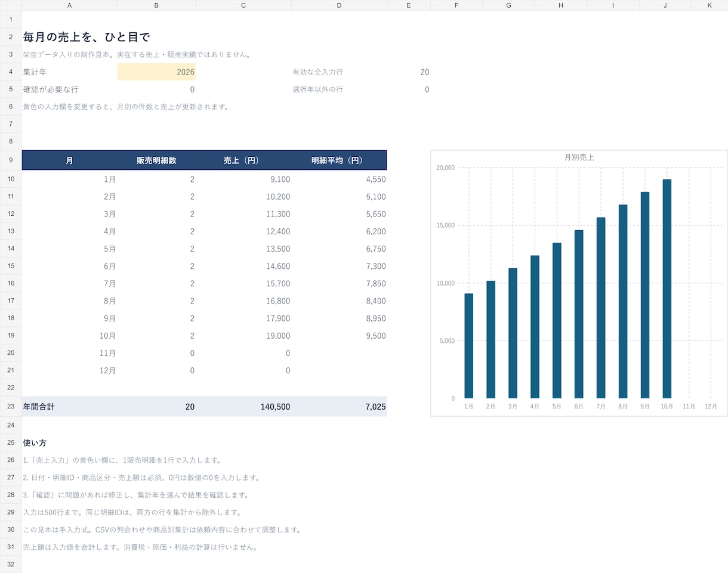Select the 売上 cell 10,200 for 2月
Image resolution: width=728 pixels, height=573 pixels.
pos(243,197)
